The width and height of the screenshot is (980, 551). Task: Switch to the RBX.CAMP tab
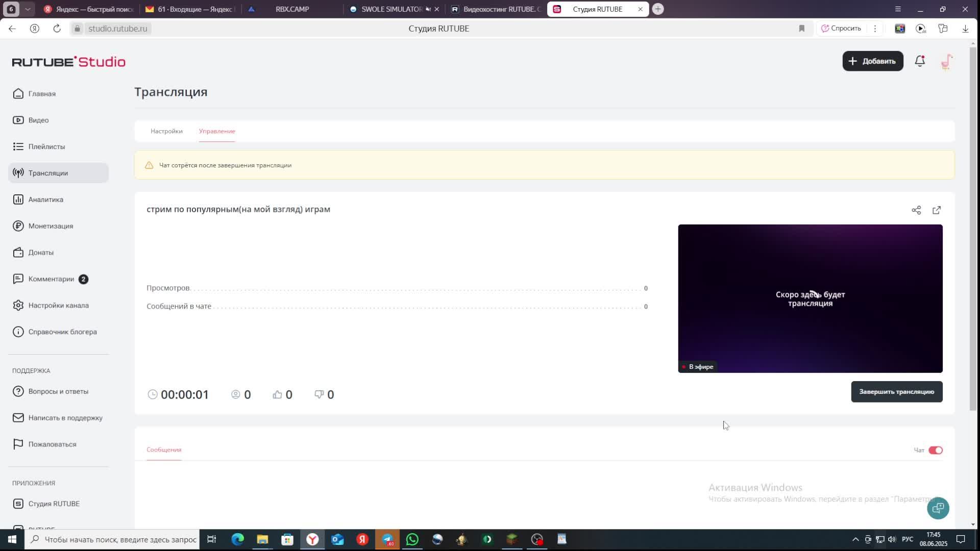tap(291, 9)
